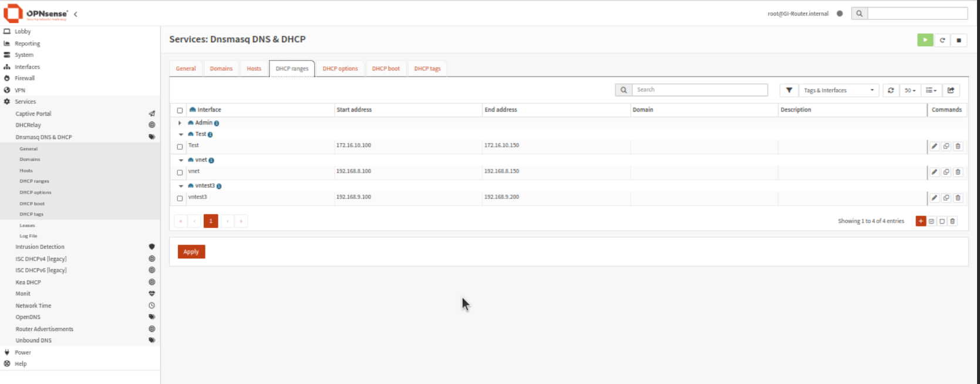This screenshot has height=384, width=980.
Task: Clone the Test DHCP range entry
Action: (946, 146)
